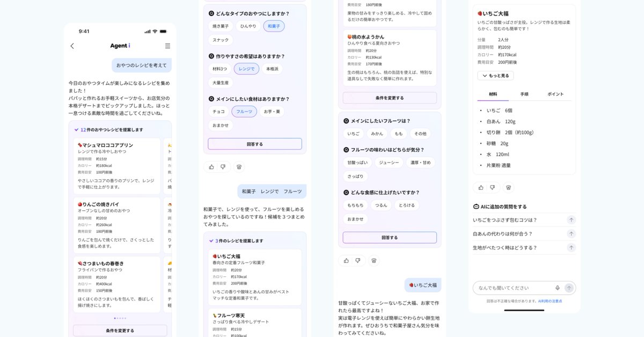The height and width of the screenshot is (337, 644).
Task: Thumbs down the fruit question panel reply
Action: [x=358, y=260]
